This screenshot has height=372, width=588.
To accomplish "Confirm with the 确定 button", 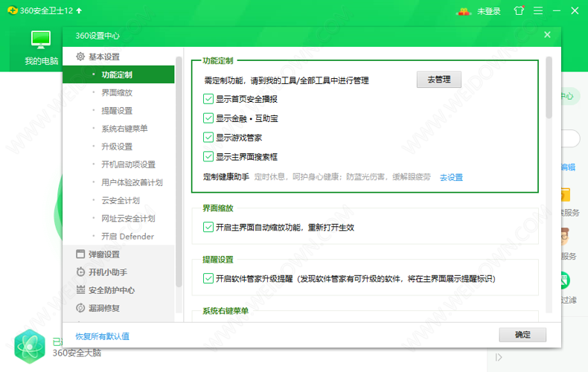I will coord(523,335).
